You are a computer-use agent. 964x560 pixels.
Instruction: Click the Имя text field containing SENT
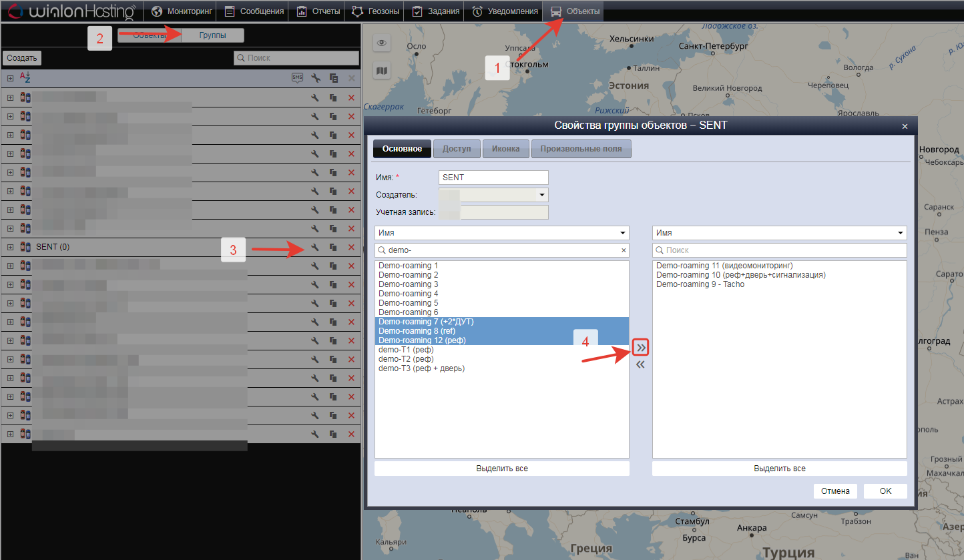493,178
